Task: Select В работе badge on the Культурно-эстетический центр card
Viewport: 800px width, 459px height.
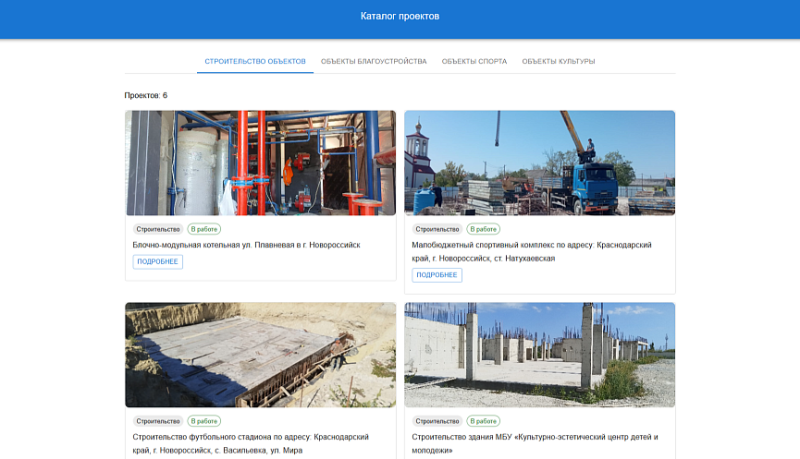Action: tap(484, 421)
